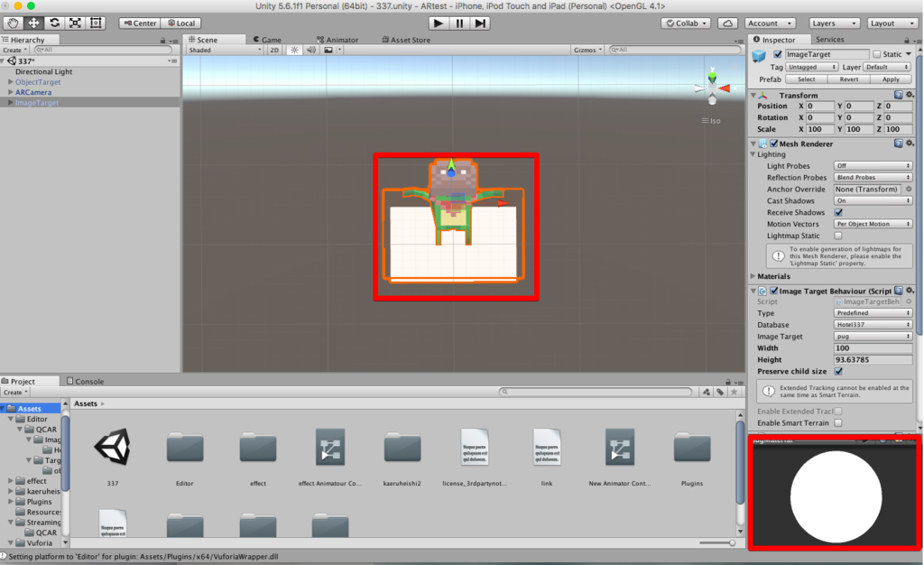Expand the Materials section

(x=753, y=276)
